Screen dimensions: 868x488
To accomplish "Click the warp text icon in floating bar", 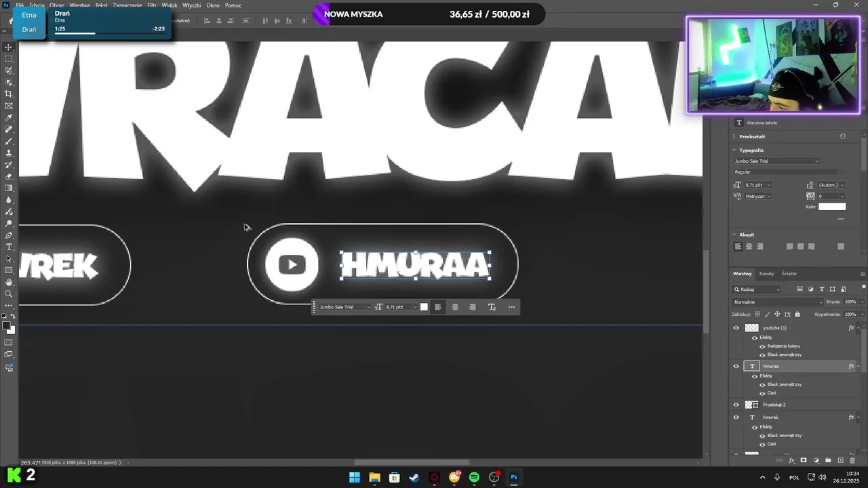I will pos(492,307).
